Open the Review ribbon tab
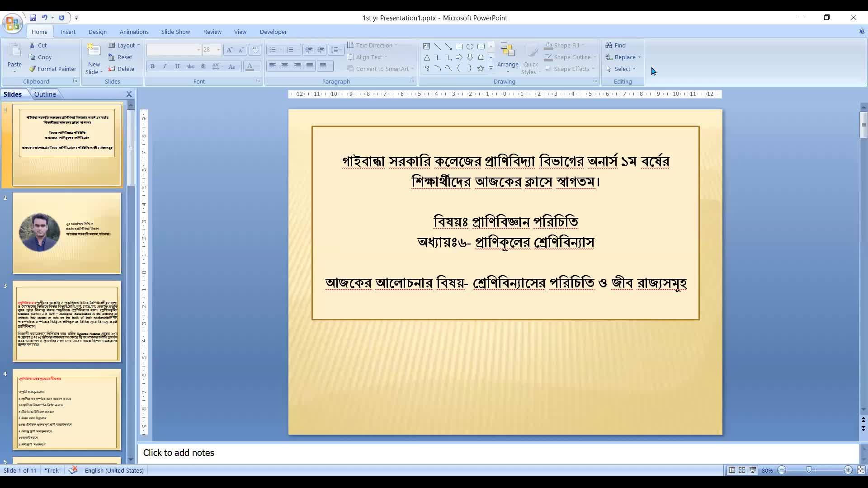 point(212,32)
